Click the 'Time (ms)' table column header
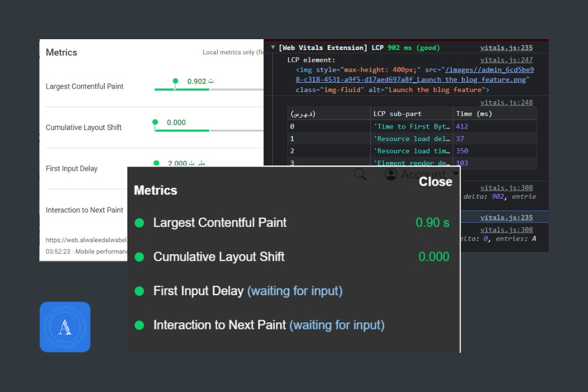The image size is (588, 392). tap(495, 114)
